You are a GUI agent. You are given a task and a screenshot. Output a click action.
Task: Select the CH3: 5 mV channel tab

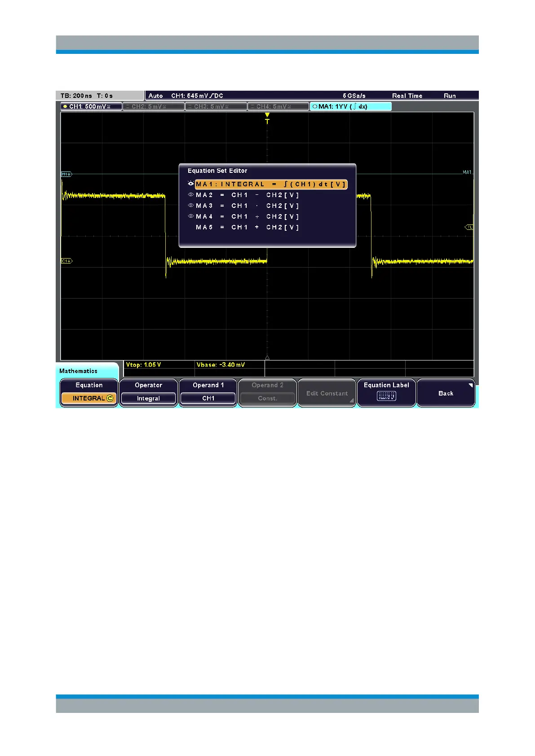point(216,107)
